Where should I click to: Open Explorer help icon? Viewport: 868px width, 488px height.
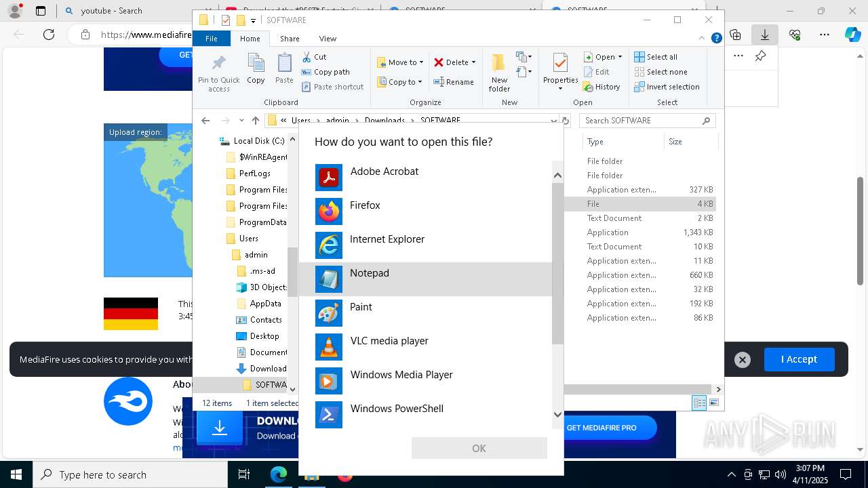[x=716, y=39]
